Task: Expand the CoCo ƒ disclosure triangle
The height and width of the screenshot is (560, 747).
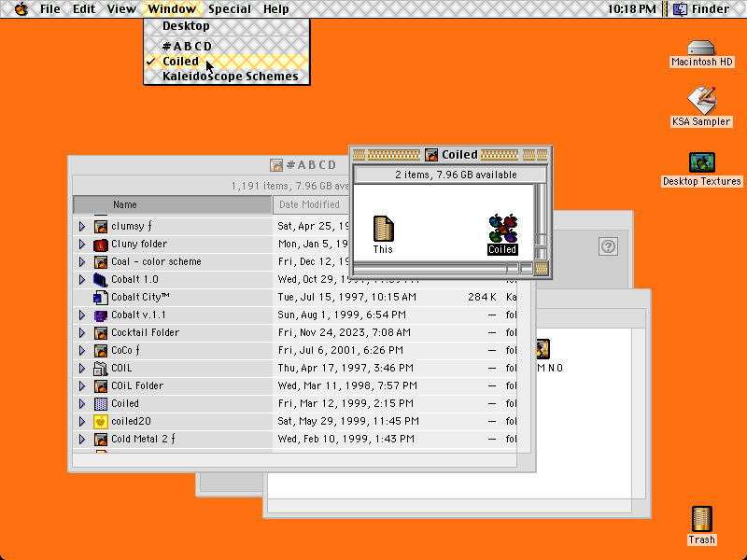Action: (x=82, y=351)
